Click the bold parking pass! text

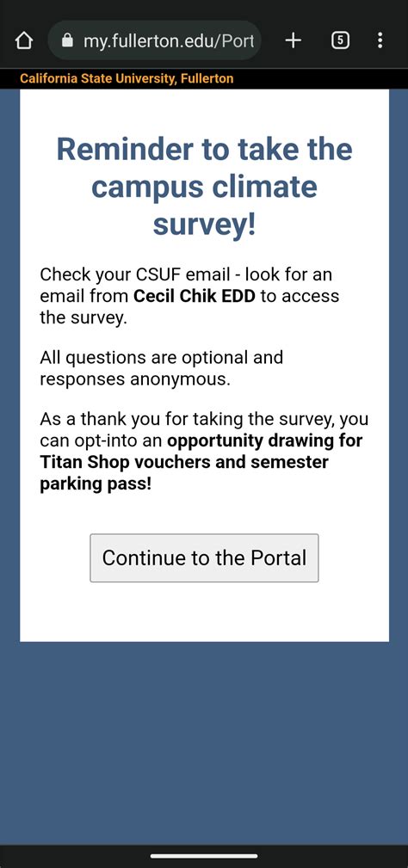click(x=96, y=483)
